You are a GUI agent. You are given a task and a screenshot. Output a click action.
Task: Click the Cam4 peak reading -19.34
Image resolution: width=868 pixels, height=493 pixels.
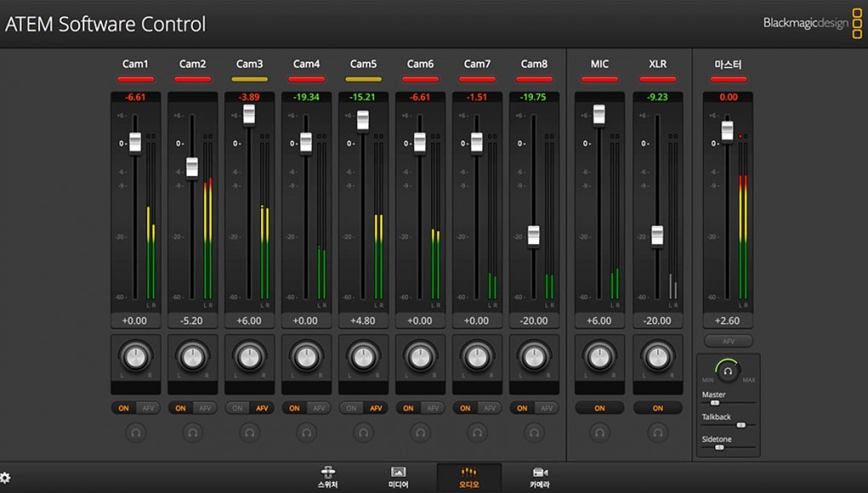306,97
